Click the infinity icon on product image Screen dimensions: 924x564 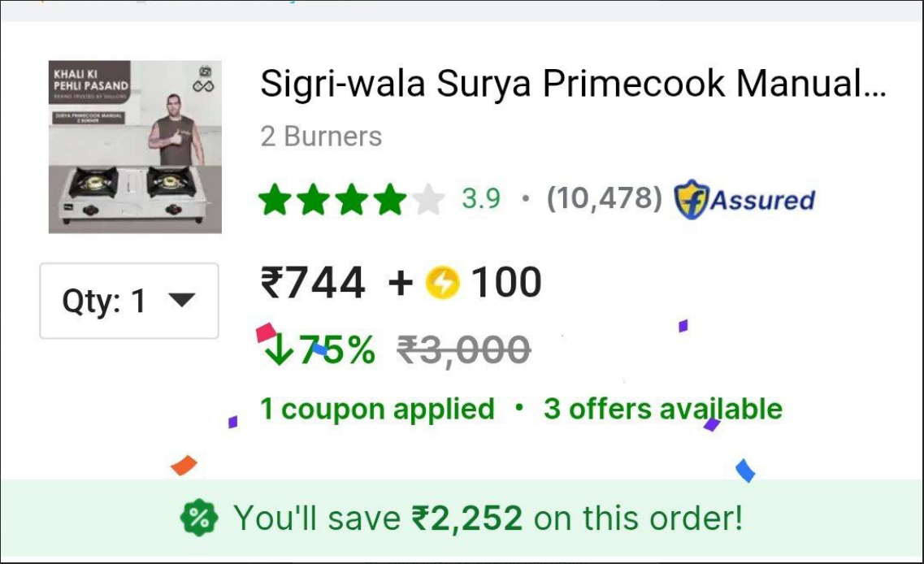point(204,87)
